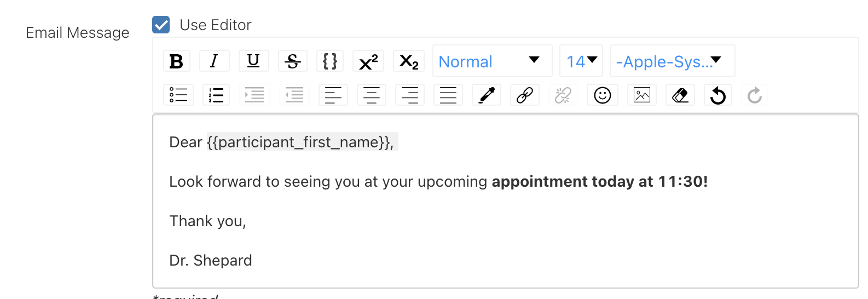Undo the last edit
The width and height of the screenshot is (868, 299).
[x=717, y=95]
